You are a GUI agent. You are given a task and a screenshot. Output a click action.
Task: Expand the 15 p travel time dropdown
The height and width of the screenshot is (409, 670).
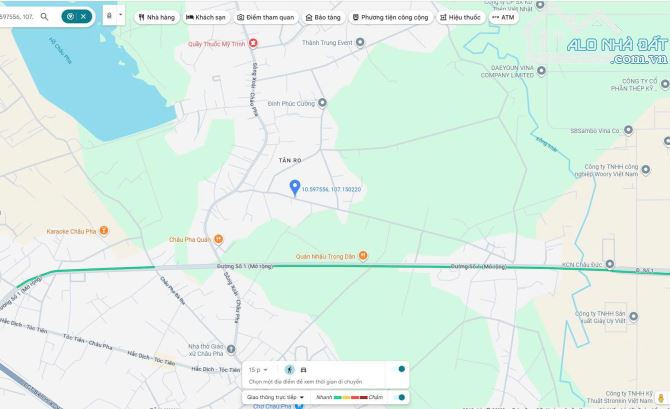click(x=260, y=370)
